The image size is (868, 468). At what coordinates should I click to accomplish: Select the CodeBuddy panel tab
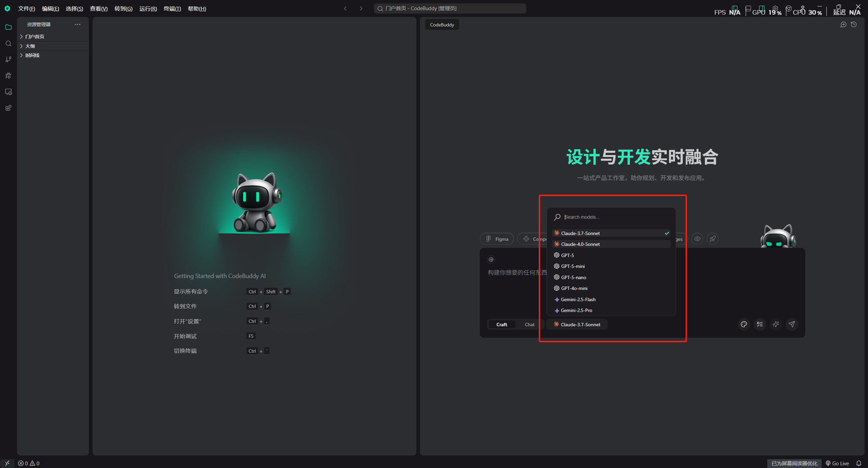(x=442, y=25)
